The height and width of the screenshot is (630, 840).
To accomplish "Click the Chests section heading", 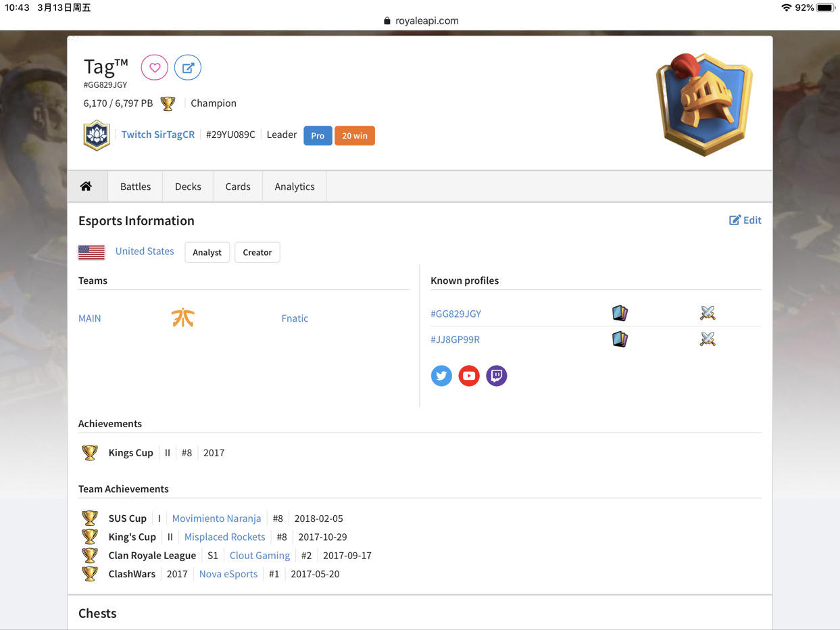I will [97, 614].
